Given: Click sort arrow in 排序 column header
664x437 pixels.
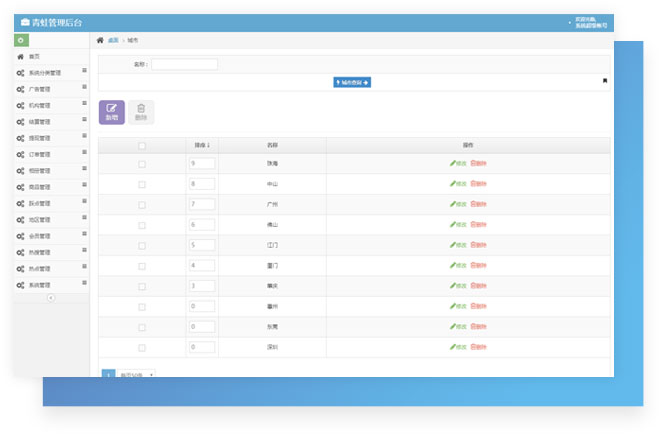Looking at the screenshot, I should 208,145.
